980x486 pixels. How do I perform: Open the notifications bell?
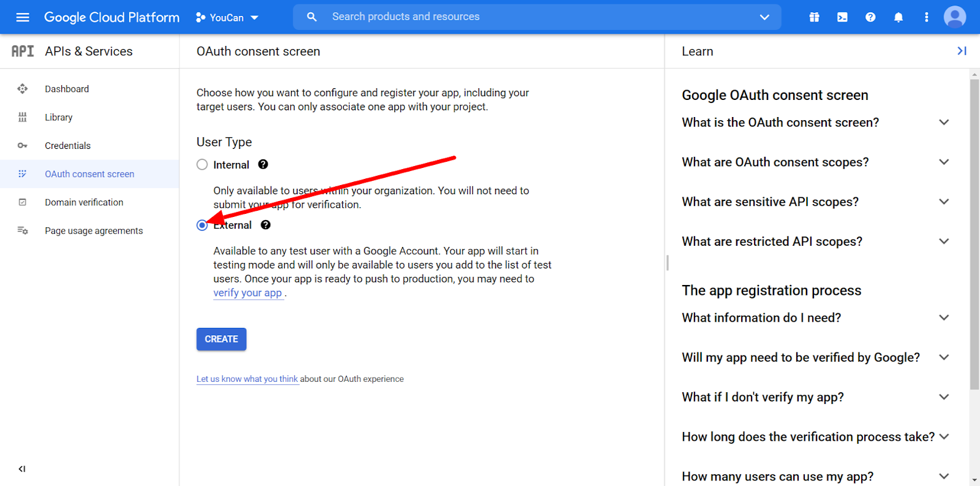point(899,17)
